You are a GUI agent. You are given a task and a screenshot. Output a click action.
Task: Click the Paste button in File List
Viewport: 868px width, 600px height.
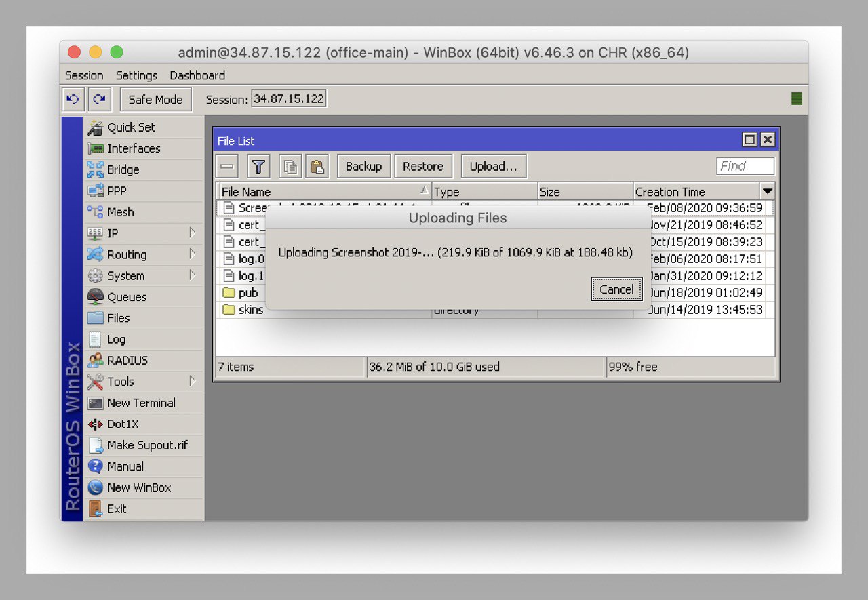pos(317,166)
